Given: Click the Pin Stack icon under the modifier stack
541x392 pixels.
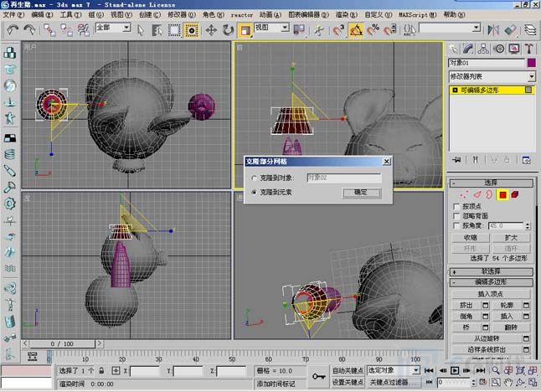Looking at the screenshot, I should (456, 160).
